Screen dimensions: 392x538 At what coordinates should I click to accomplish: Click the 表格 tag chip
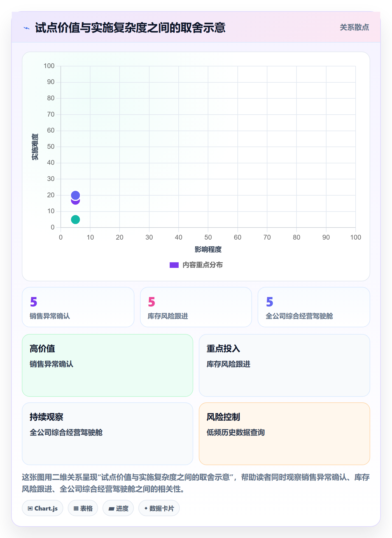[x=83, y=508]
